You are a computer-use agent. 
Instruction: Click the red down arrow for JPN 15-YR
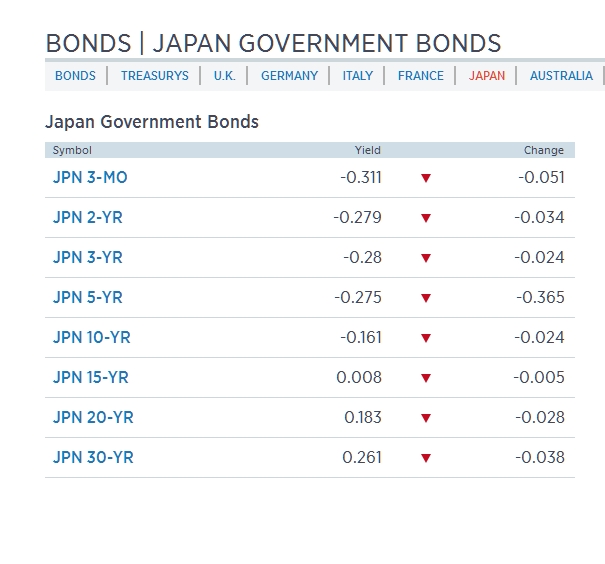pos(425,378)
